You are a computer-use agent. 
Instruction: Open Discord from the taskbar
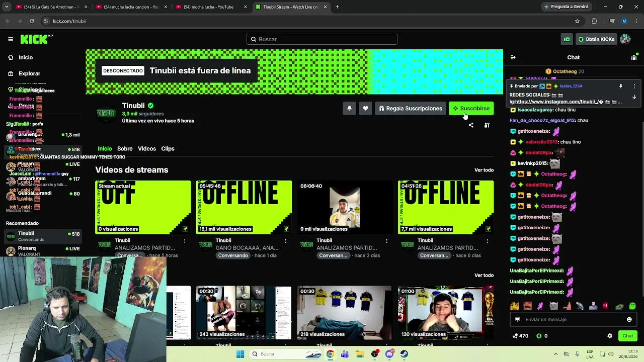click(x=389, y=354)
